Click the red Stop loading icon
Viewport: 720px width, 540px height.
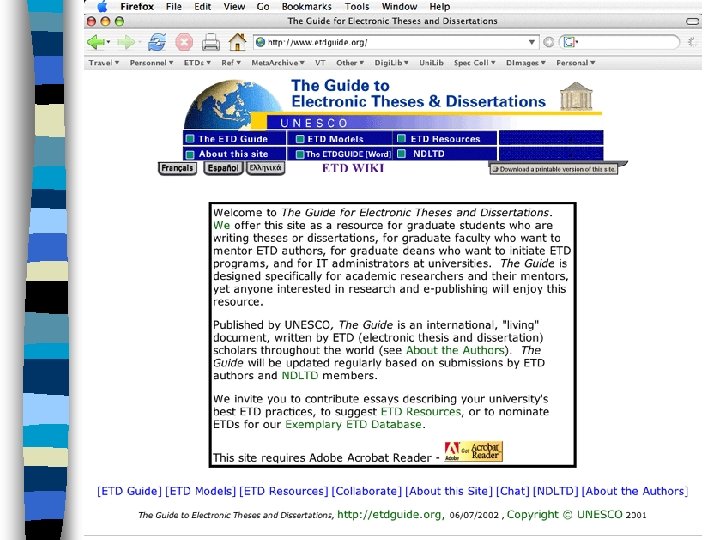coord(184,42)
